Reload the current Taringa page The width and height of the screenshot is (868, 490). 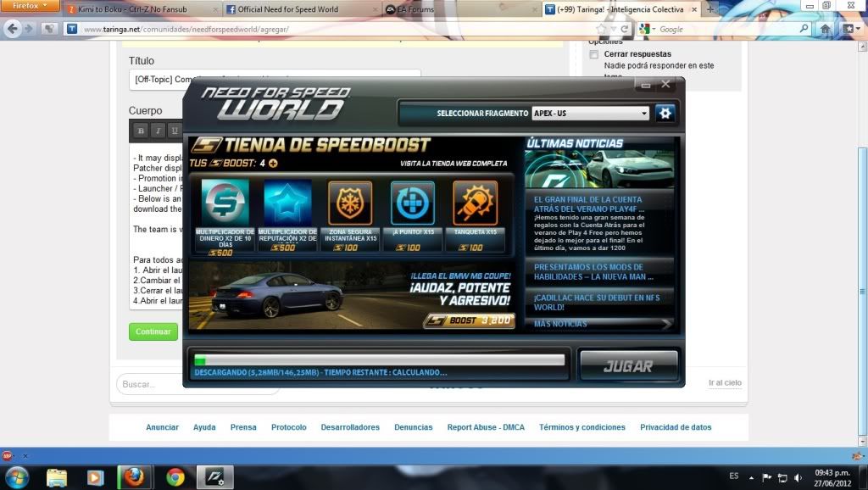pyautogui.click(x=625, y=29)
